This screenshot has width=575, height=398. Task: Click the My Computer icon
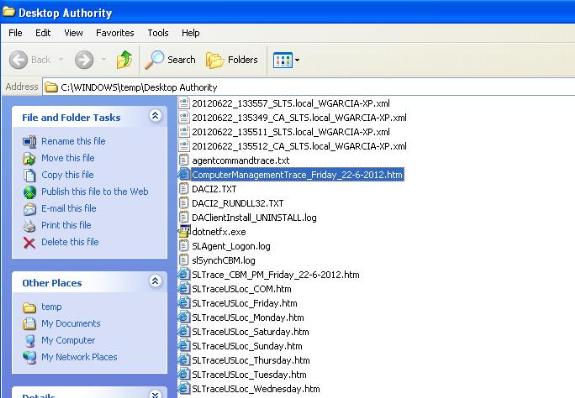[x=29, y=341]
